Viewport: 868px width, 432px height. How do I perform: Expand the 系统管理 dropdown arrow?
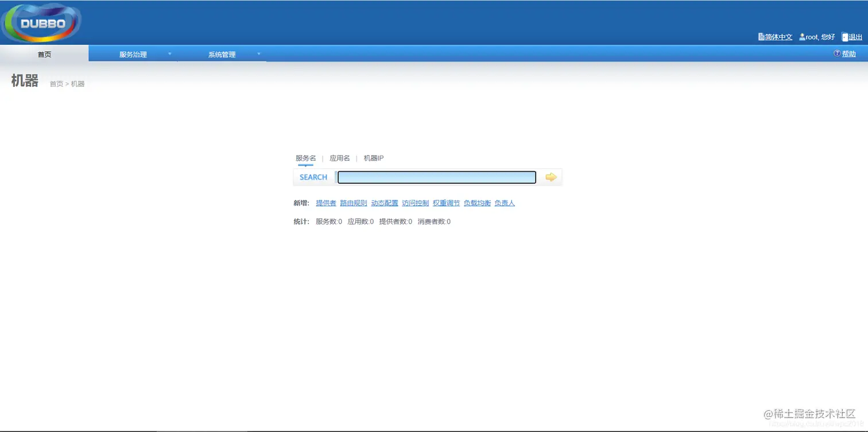tap(258, 54)
